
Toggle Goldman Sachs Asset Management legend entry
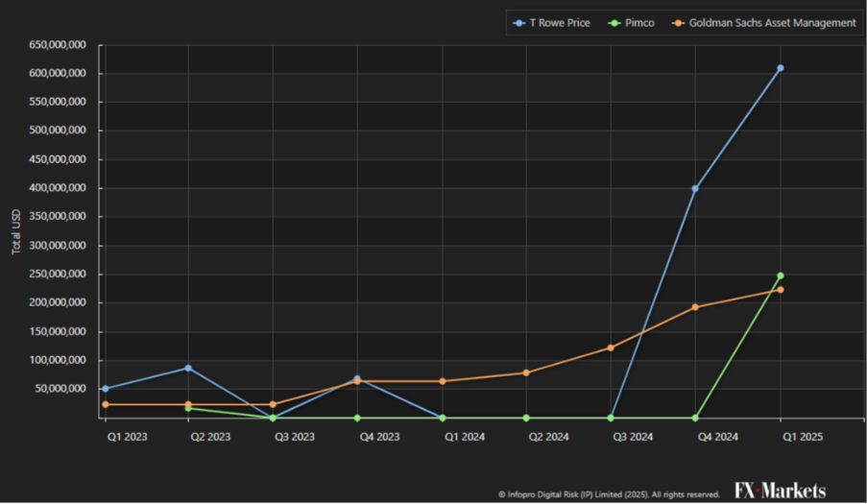tap(763, 23)
